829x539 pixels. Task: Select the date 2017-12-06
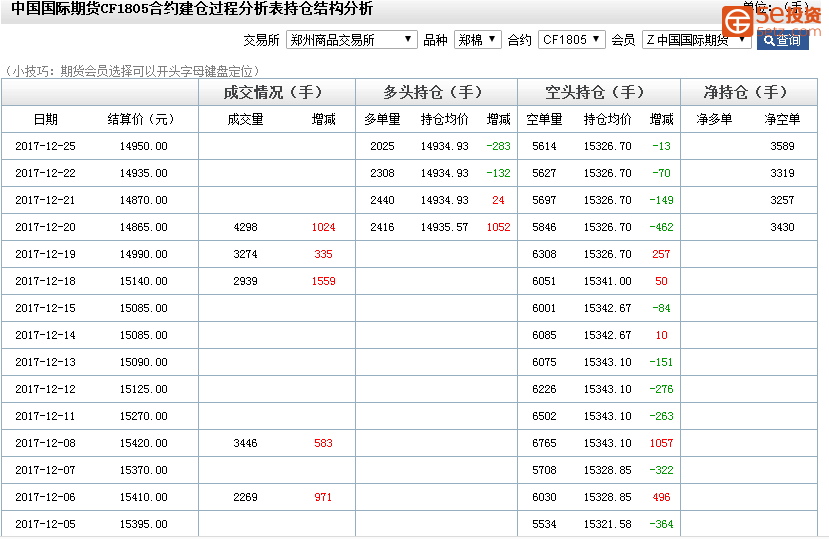tap(45, 497)
